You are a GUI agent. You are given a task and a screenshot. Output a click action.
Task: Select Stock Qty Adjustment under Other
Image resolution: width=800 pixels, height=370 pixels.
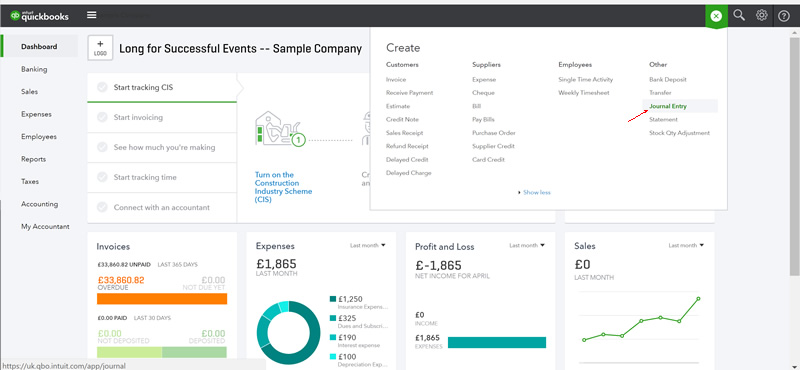679,133
